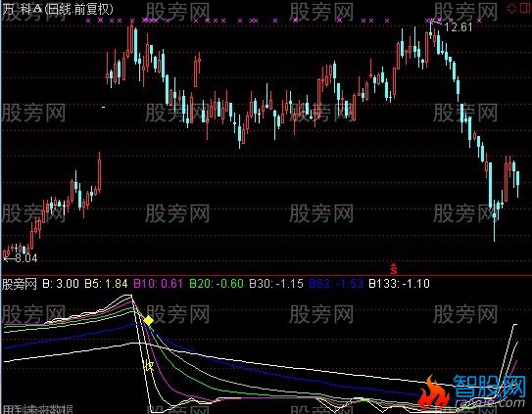This screenshot has height=414, width=532.
Task: Click the high price label 12.61
Action: coord(459,27)
